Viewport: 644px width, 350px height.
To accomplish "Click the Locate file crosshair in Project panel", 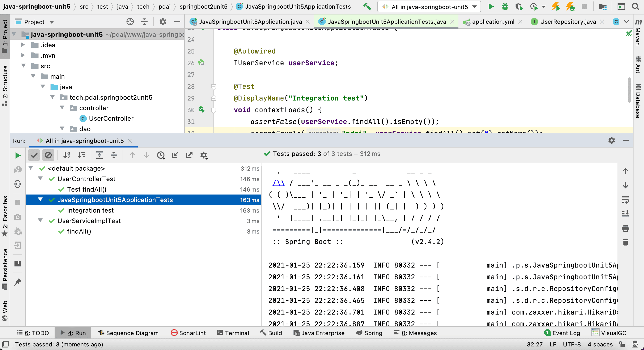I will click(130, 22).
